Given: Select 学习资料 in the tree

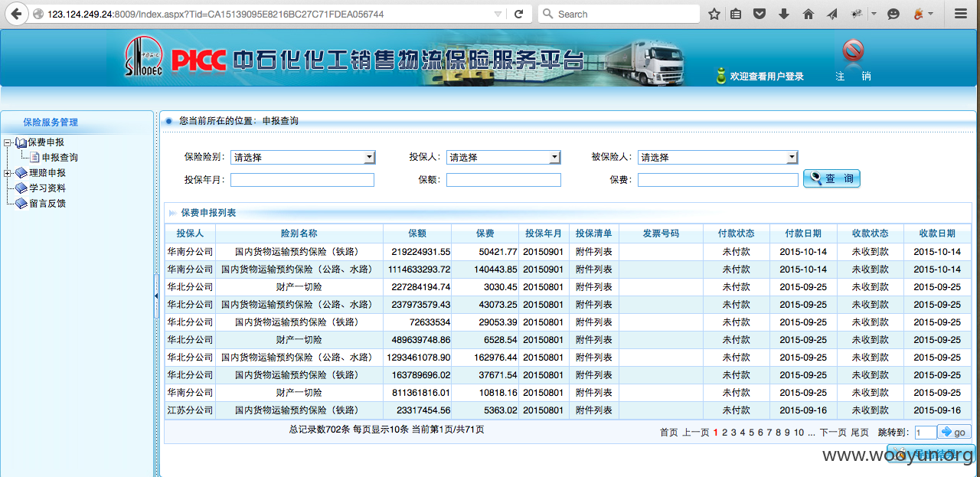Looking at the screenshot, I should pos(47,188).
